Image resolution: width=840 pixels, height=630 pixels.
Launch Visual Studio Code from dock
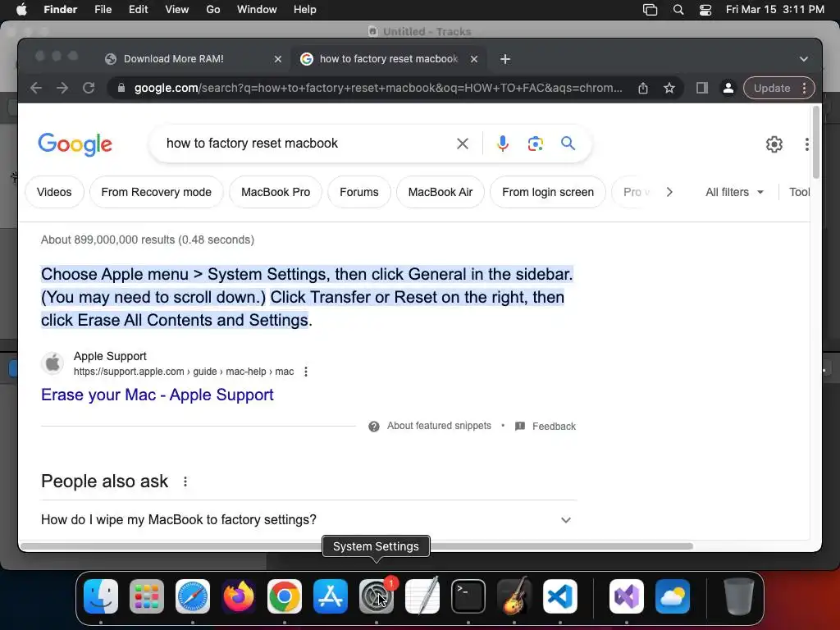[560, 596]
